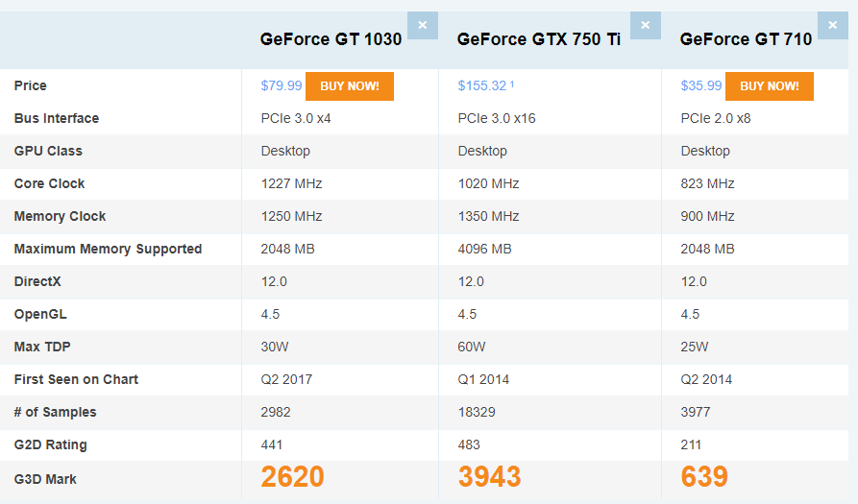
Task: Click the GeForce GTX 750 Ti title
Action: [x=539, y=39]
